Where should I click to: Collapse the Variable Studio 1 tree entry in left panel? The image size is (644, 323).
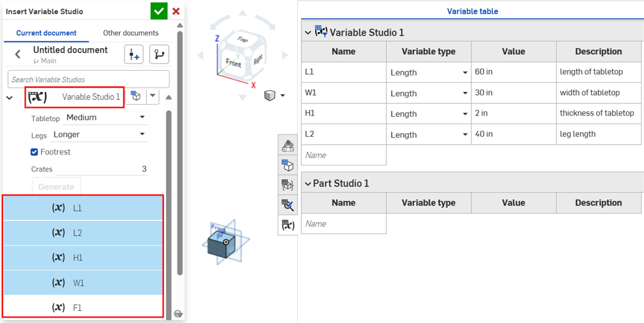(10, 97)
